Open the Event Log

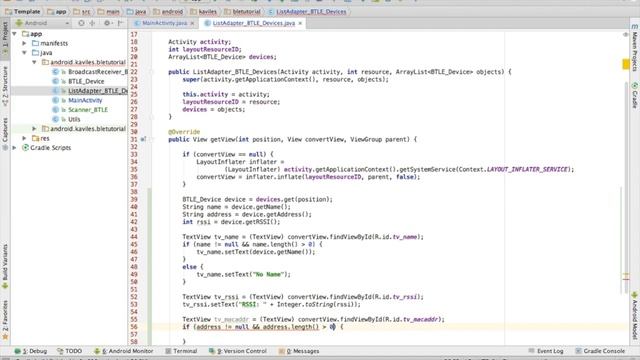pyautogui.click(x=546, y=351)
